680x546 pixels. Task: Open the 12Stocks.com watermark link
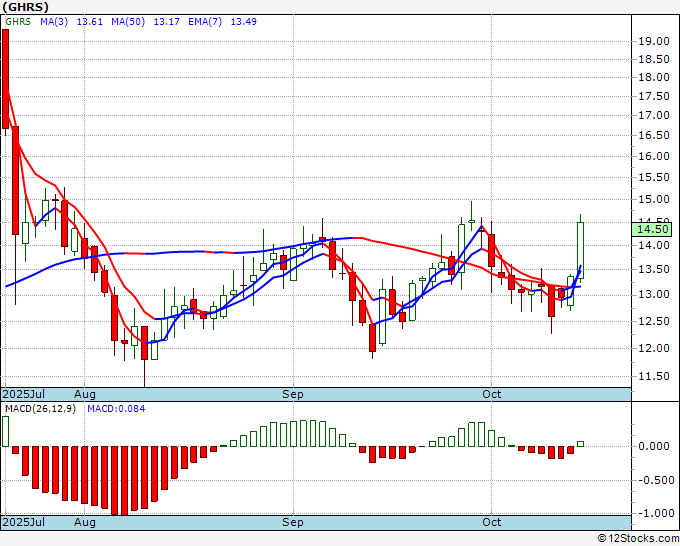point(638,538)
